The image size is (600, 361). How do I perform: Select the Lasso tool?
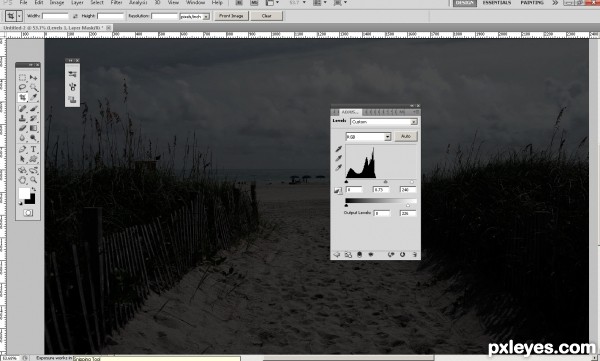tap(23, 87)
